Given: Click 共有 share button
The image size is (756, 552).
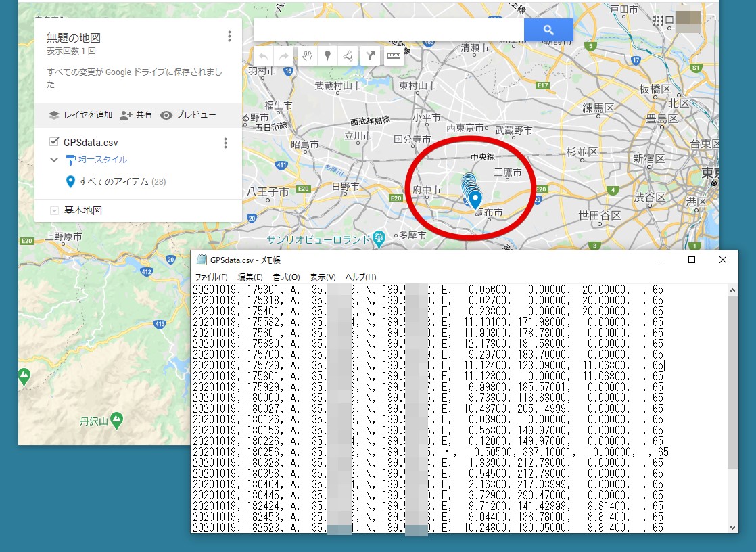Looking at the screenshot, I should (x=136, y=115).
